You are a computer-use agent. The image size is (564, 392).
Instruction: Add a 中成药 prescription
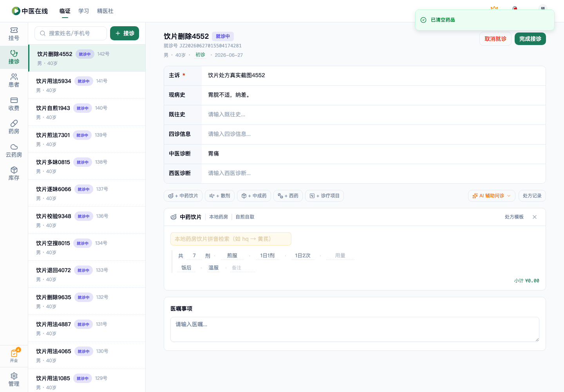(x=254, y=196)
